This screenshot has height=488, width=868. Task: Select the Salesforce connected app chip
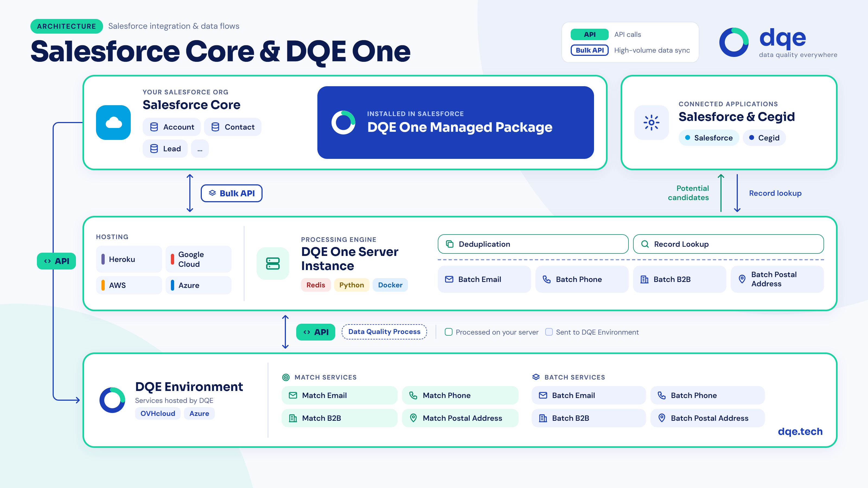point(709,138)
